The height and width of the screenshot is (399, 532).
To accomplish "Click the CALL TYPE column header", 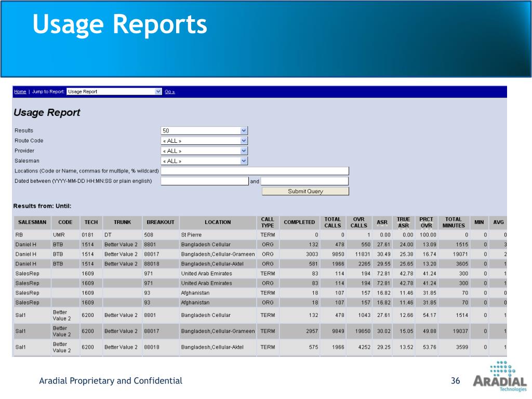I will (x=268, y=222).
